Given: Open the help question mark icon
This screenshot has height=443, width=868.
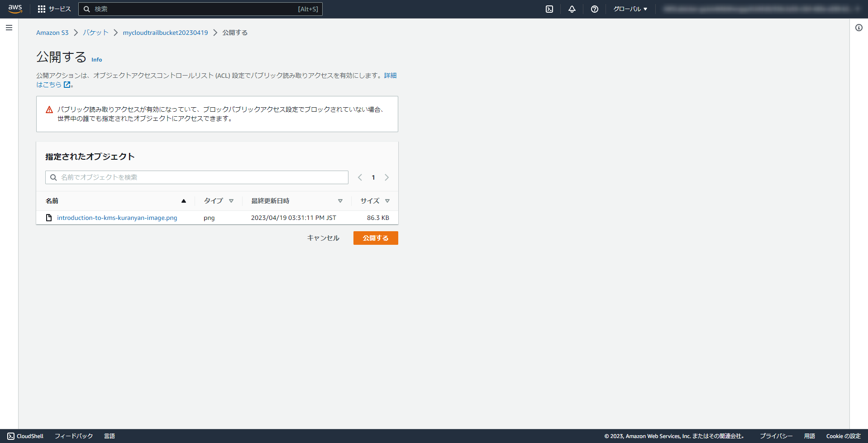Looking at the screenshot, I should (x=594, y=9).
